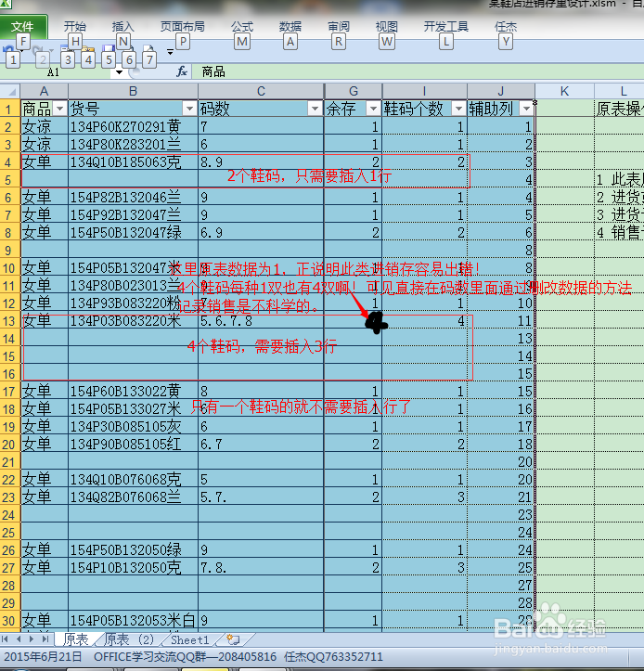Select column G header

click(x=354, y=91)
